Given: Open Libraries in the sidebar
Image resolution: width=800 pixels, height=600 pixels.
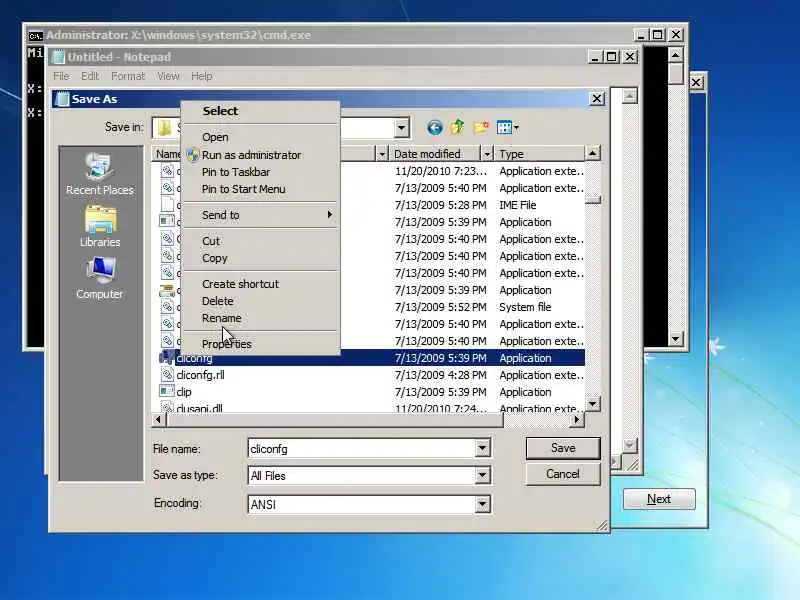Looking at the screenshot, I should [100, 227].
